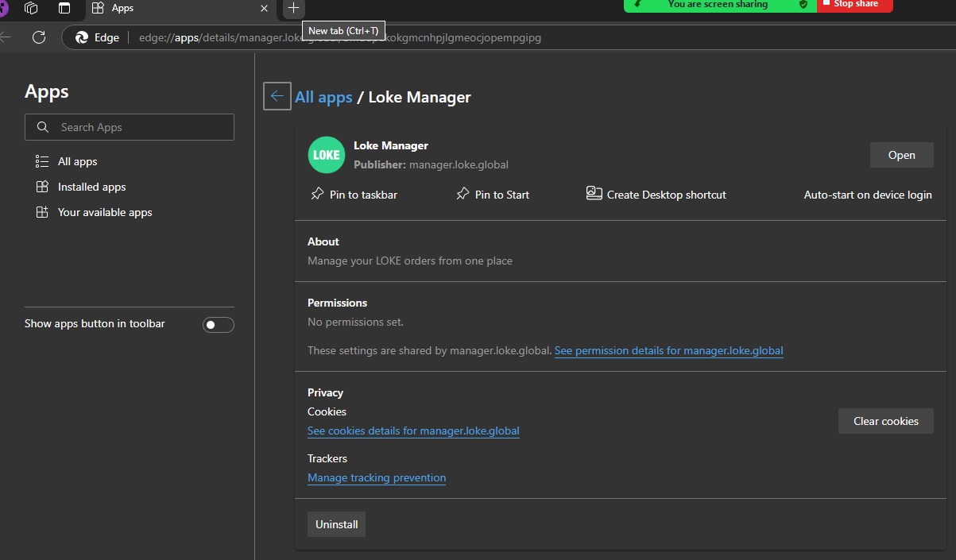This screenshot has height=560, width=956.
Task: Create Desktop shortcut for Loke Manager
Action: 656,194
